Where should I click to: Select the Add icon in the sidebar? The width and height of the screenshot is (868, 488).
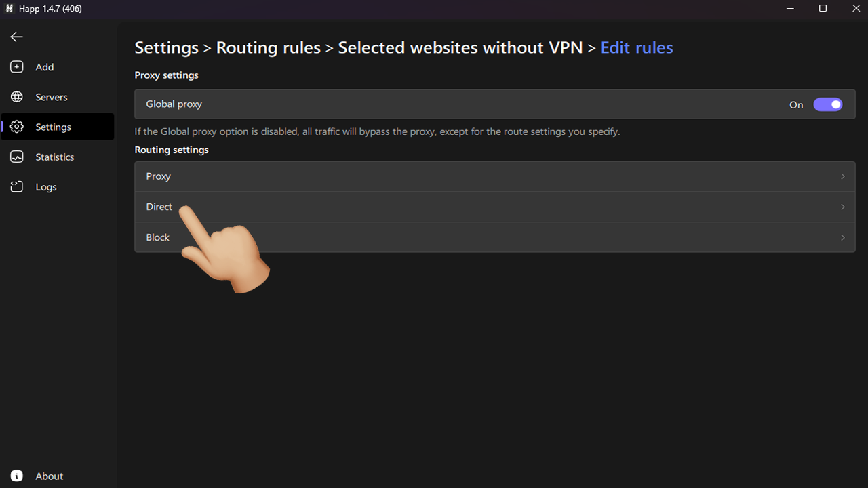tap(16, 66)
